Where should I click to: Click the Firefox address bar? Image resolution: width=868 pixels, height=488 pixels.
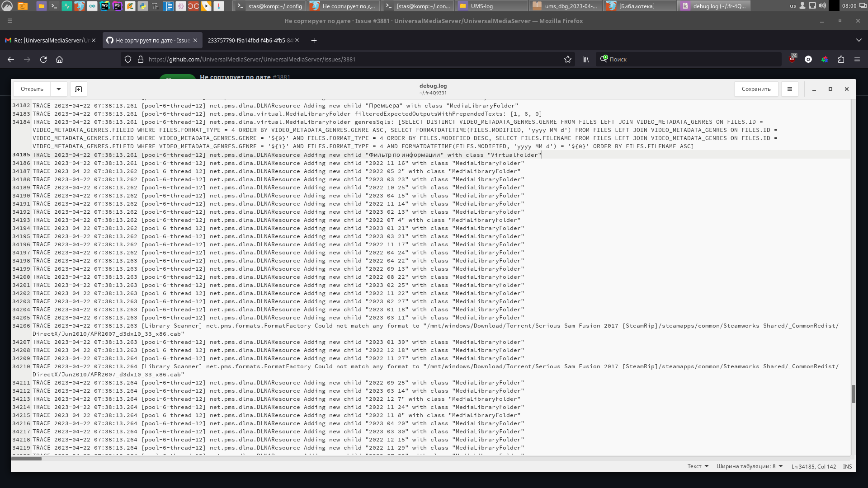pyautogui.click(x=316, y=59)
